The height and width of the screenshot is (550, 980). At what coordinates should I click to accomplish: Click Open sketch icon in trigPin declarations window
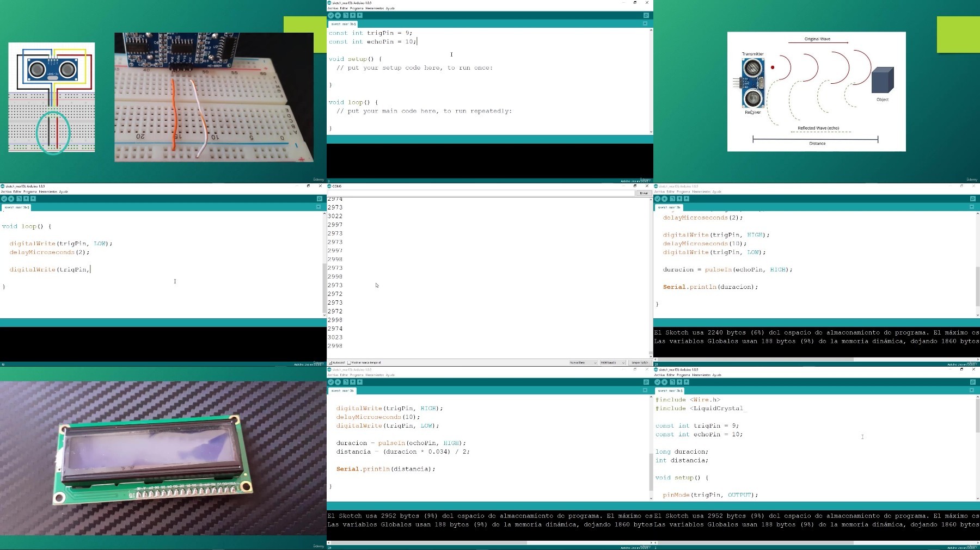pos(353,15)
